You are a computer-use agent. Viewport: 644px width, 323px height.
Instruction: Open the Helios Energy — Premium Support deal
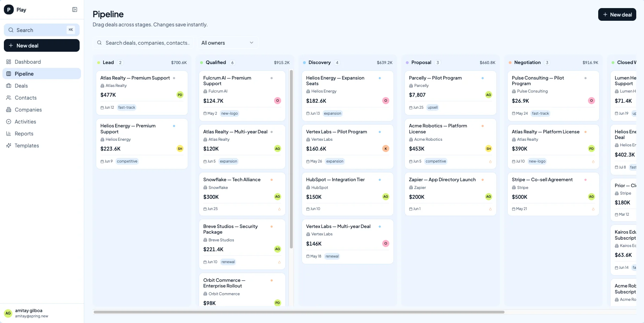tap(142, 144)
